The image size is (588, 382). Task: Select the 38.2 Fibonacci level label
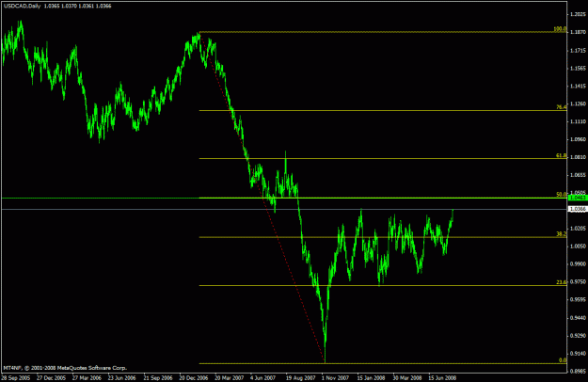[562, 234]
